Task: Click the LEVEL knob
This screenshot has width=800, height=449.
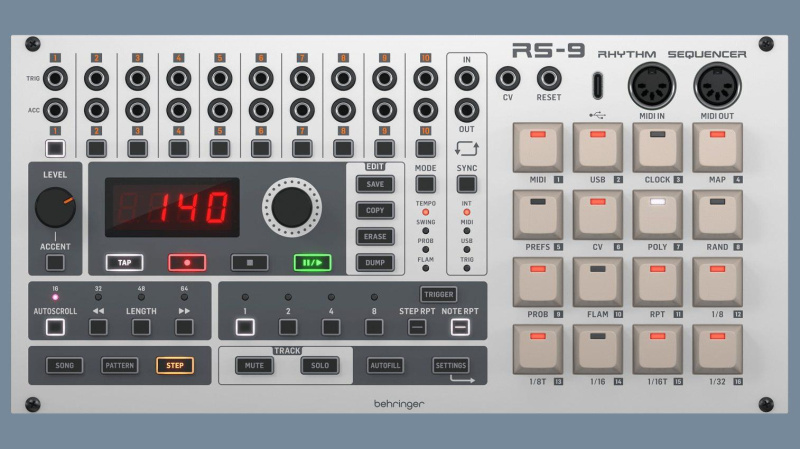Action: [55, 207]
